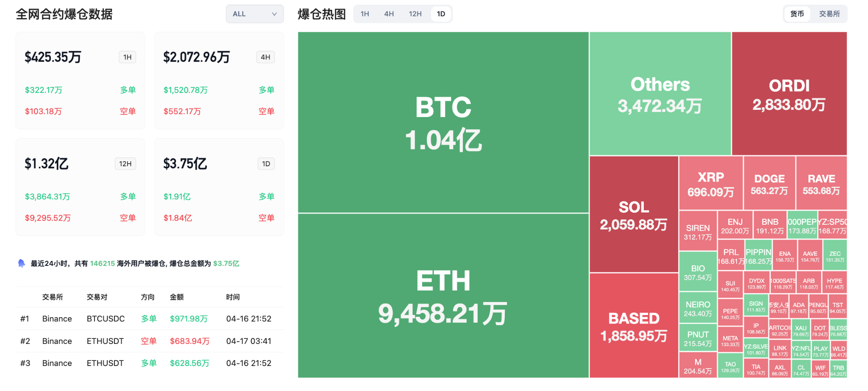Toggle heatmap view to 交易所
Screen dimensions: 868x391
(829, 14)
